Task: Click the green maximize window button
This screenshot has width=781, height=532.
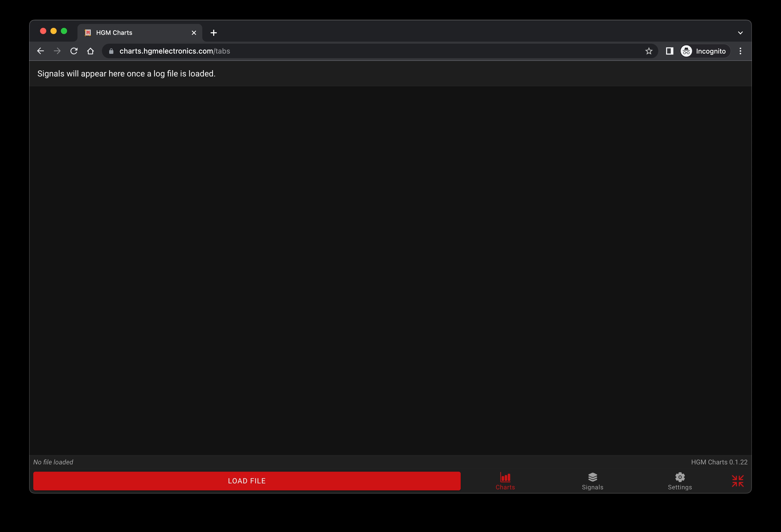Action: pos(64,31)
